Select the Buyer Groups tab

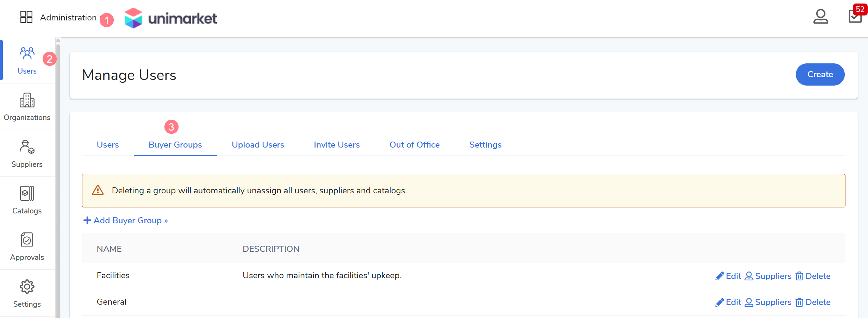click(x=175, y=145)
